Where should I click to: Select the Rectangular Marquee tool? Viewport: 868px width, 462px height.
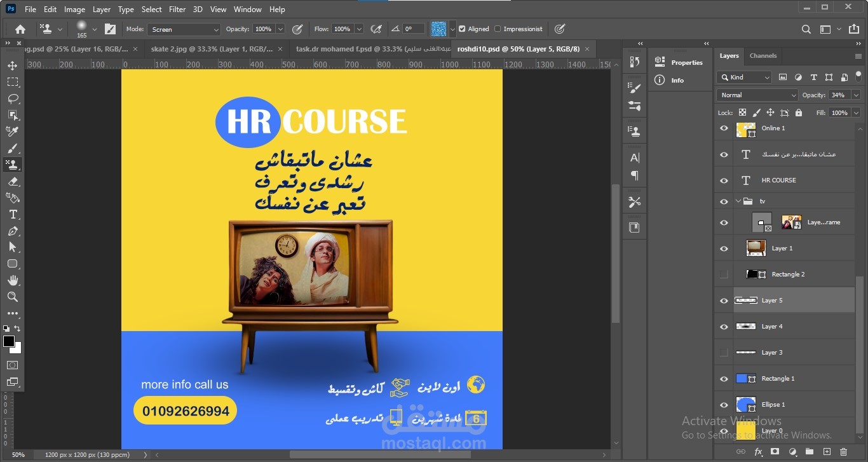(x=12, y=82)
